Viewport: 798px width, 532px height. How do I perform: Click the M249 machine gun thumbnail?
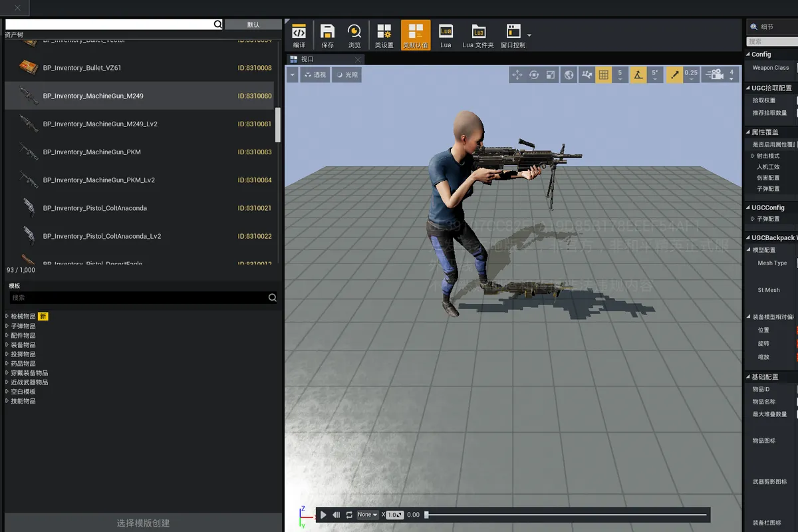tap(28, 96)
